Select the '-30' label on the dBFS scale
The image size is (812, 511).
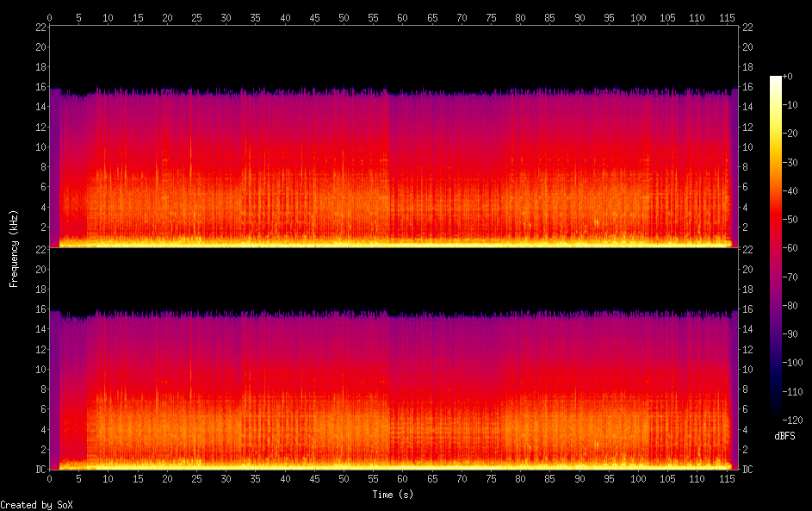pyautogui.click(x=790, y=162)
